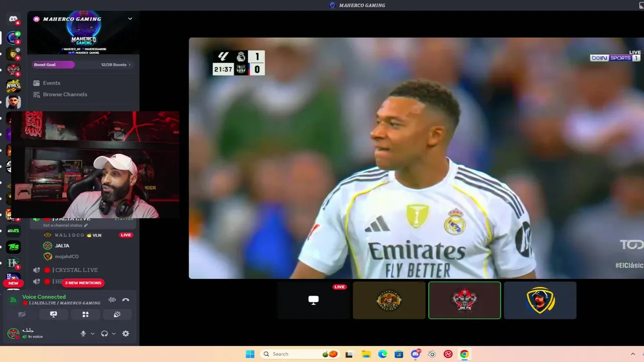Open Task View on taskbar
644x362 pixels.
tap(349, 354)
